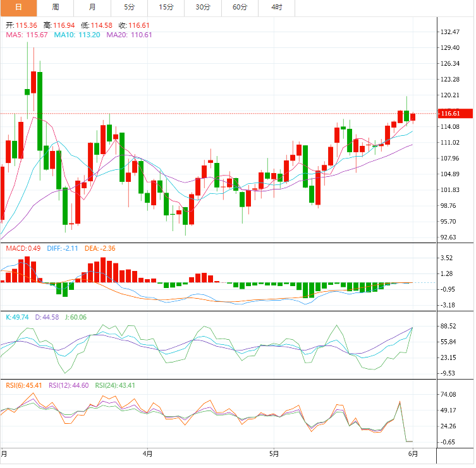Click the K:49.74 value label
The image size is (476, 468).
pyautogui.click(x=17, y=317)
